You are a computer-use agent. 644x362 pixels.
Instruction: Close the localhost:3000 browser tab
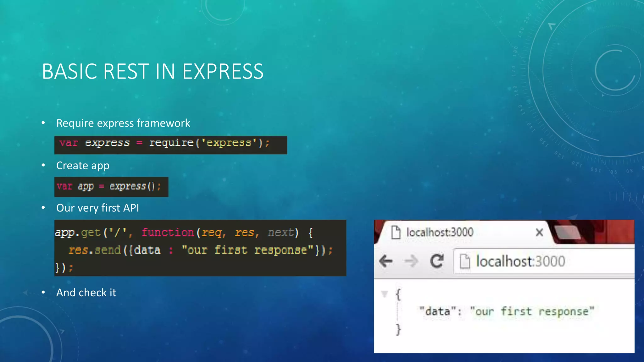(x=539, y=233)
